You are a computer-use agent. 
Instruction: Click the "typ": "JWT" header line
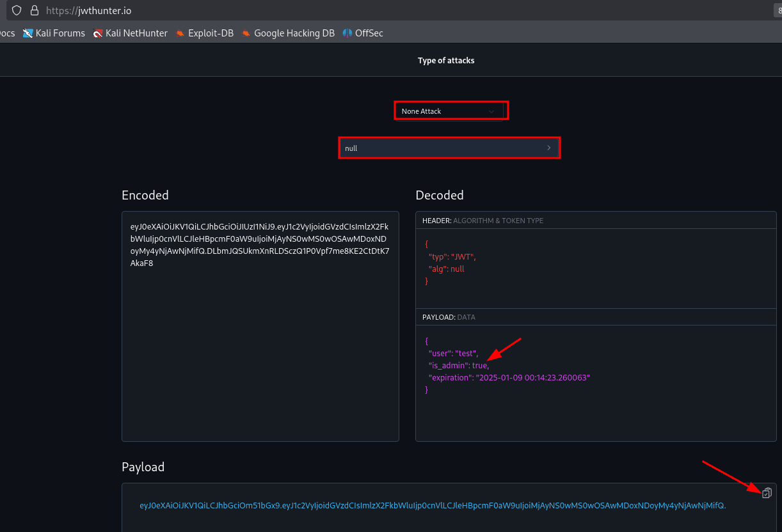(452, 256)
